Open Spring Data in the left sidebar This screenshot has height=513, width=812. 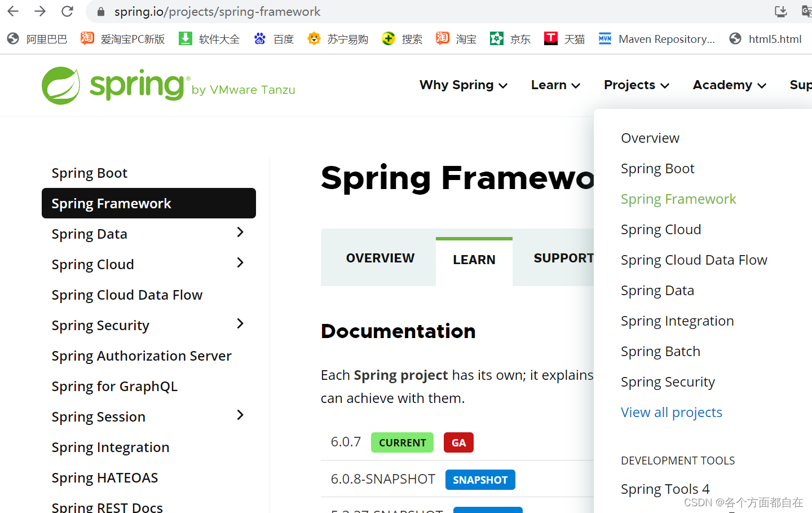(x=90, y=234)
